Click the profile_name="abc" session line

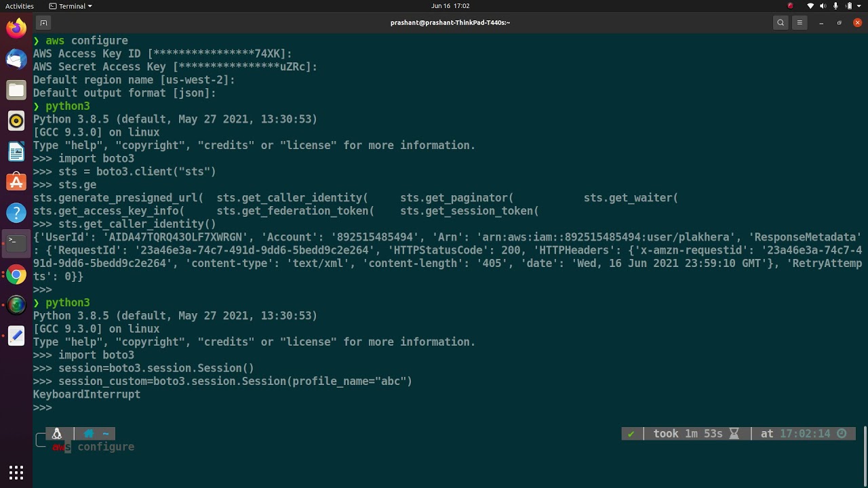tap(222, 381)
